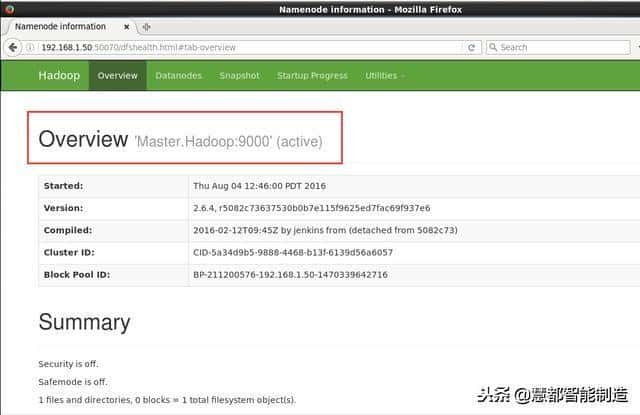Click into the Search input field

pyautogui.click(x=558, y=47)
